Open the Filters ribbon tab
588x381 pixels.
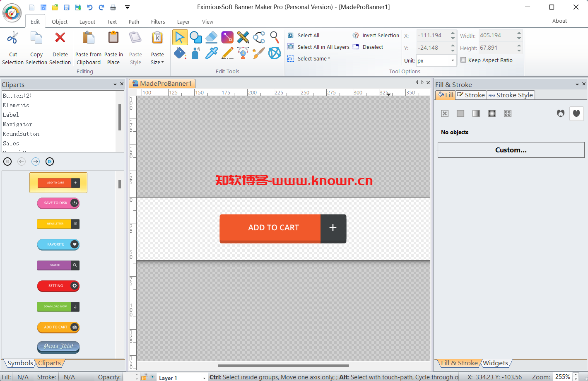click(158, 22)
